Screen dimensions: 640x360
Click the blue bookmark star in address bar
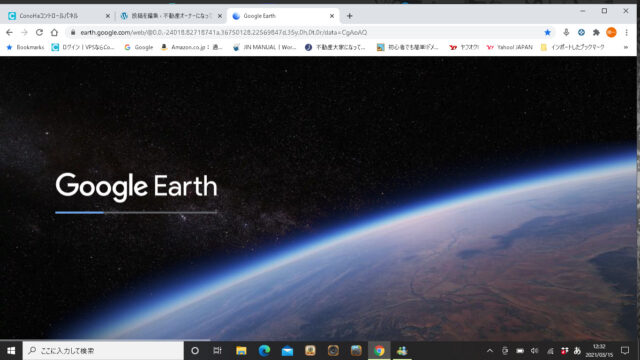[x=547, y=32]
